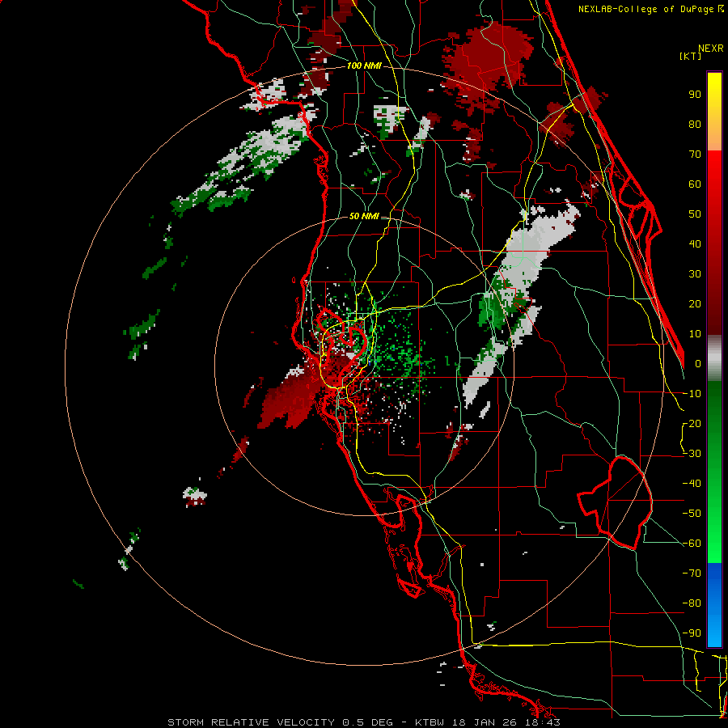Click the bright red segment of color bar

pos(714,181)
